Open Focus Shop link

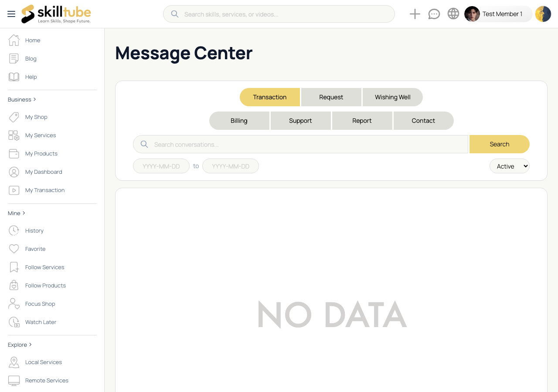(40, 304)
